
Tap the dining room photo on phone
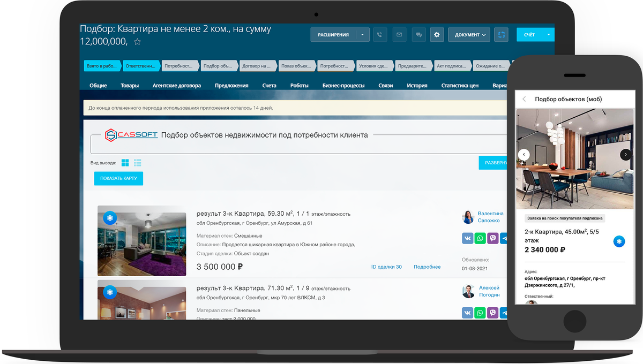click(x=574, y=159)
